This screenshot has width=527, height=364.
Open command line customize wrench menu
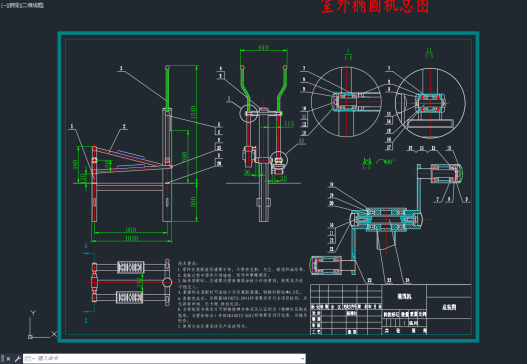click(x=17, y=359)
